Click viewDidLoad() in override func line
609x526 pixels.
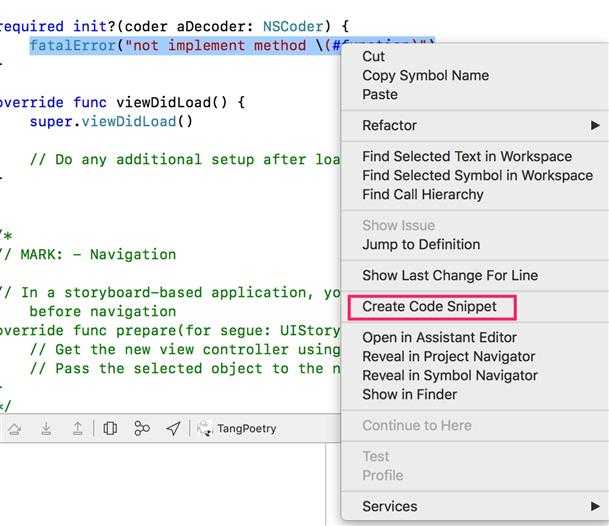[171, 103]
